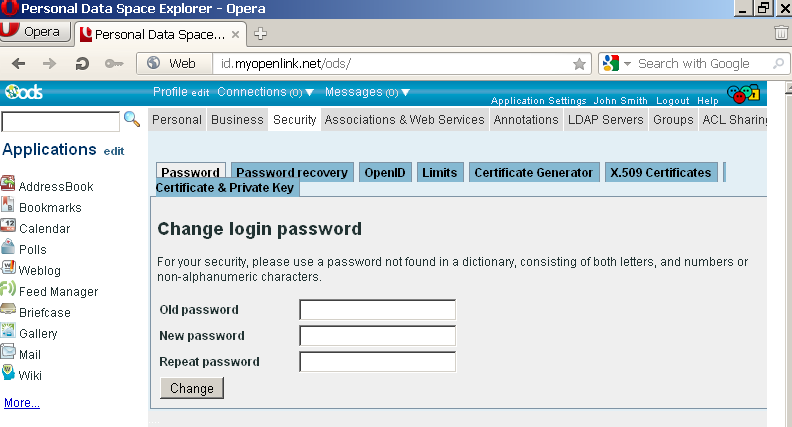Click the magnifier search icon beside search box
Viewport: 792px width, 427px height.
click(x=131, y=120)
